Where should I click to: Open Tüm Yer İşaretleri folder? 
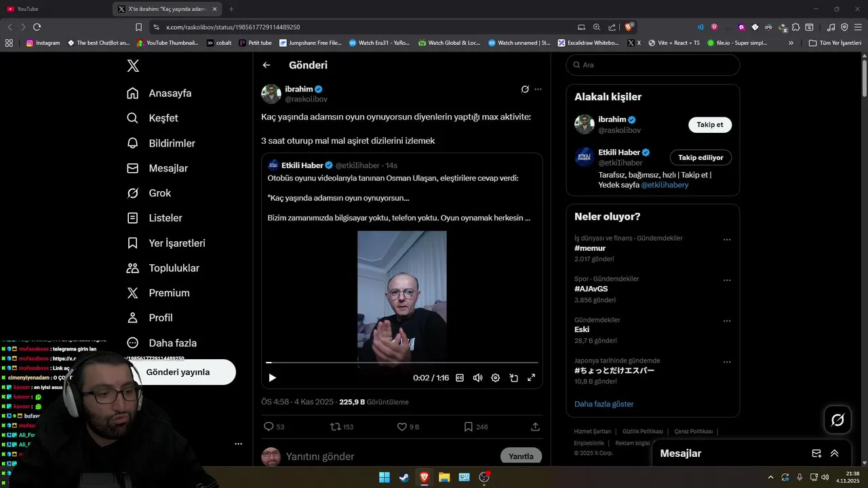click(835, 43)
